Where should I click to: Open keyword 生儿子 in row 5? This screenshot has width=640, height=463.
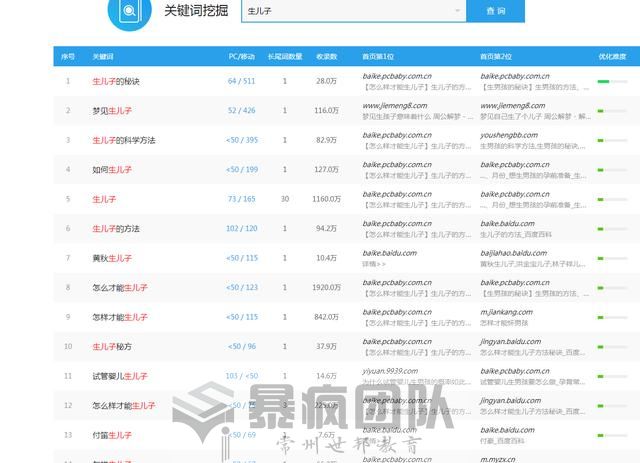tap(104, 199)
